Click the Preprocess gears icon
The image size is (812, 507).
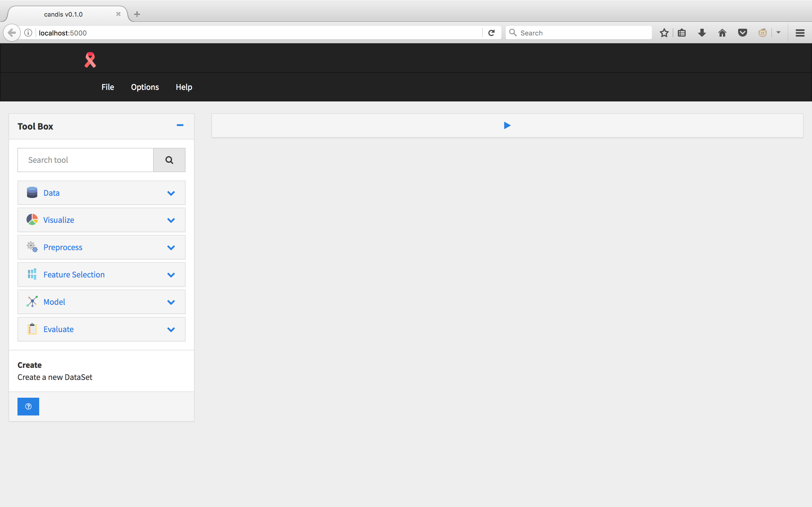click(32, 247)
